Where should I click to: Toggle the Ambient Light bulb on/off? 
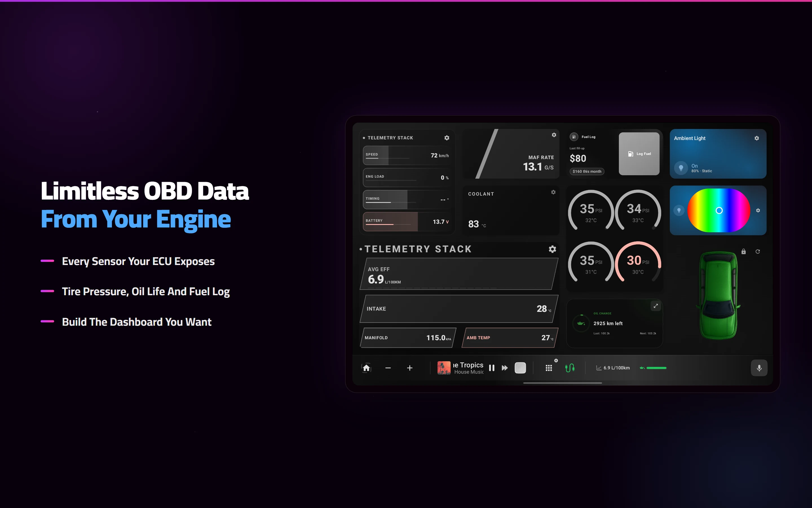(x=681, y=168)
